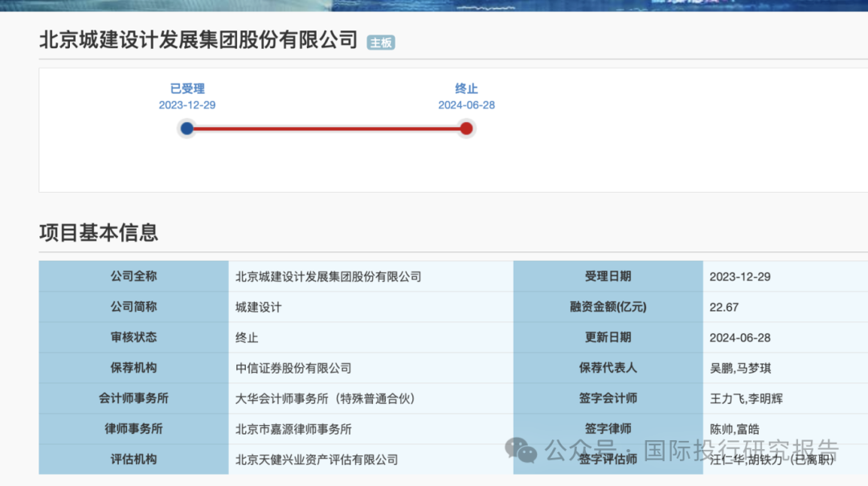Click the 受理日期 value 2023-12-29
Image resolution: width=868 pixels, height=486 pixels.
click(x=740, y=277)
